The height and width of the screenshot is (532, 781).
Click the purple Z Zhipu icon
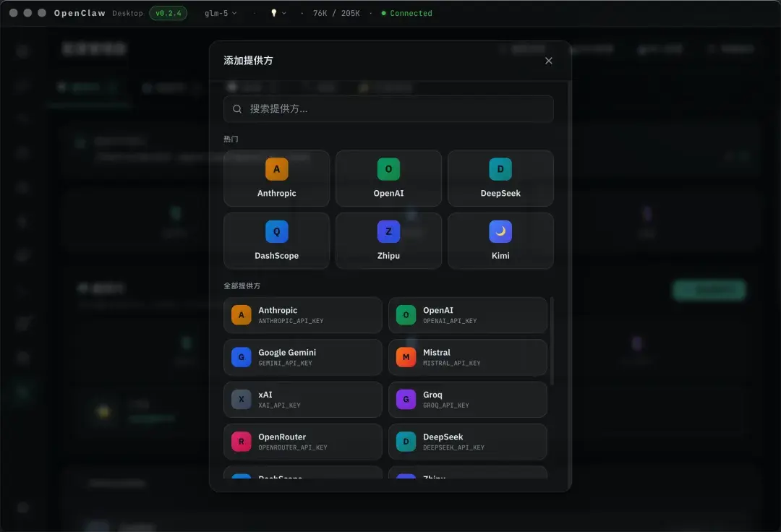click(388, 231)
